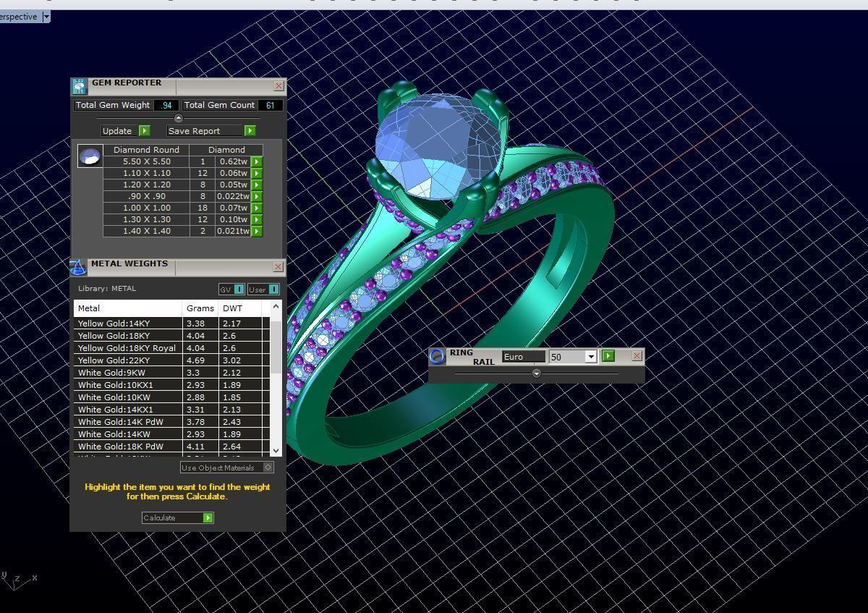Collapse the Gem Reporter panel with up arrow

[x=178, y=118]
